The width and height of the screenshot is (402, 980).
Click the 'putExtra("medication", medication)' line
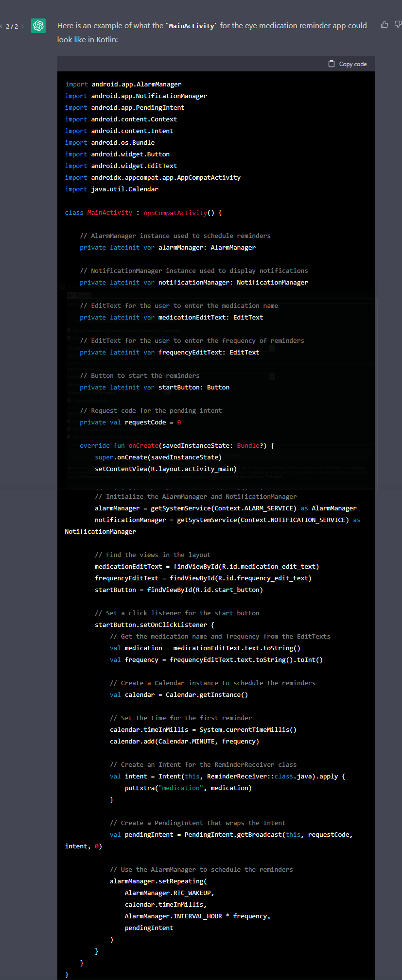click(189, 788)
